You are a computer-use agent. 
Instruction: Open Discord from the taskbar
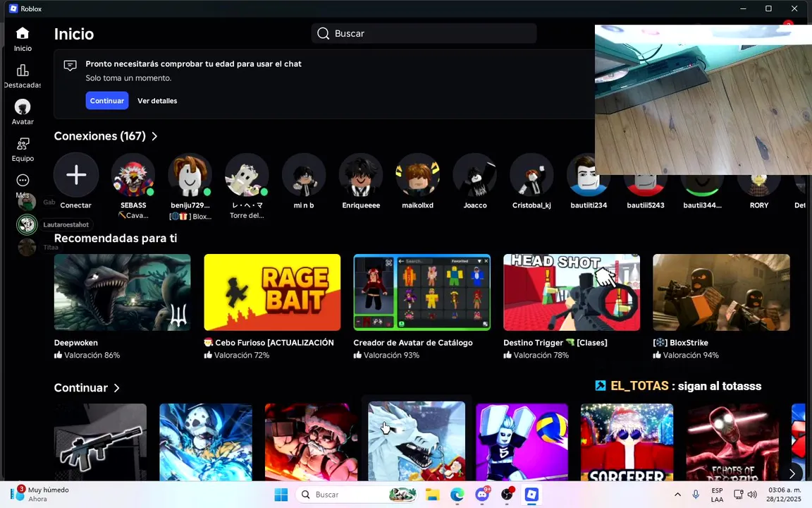pyautogui.click(x=482, y=495)
